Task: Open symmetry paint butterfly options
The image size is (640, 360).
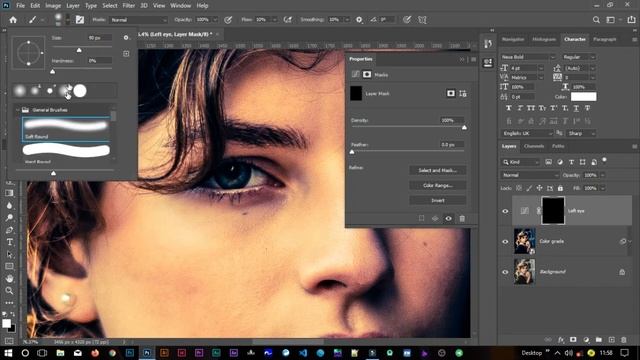Action: 422,20
